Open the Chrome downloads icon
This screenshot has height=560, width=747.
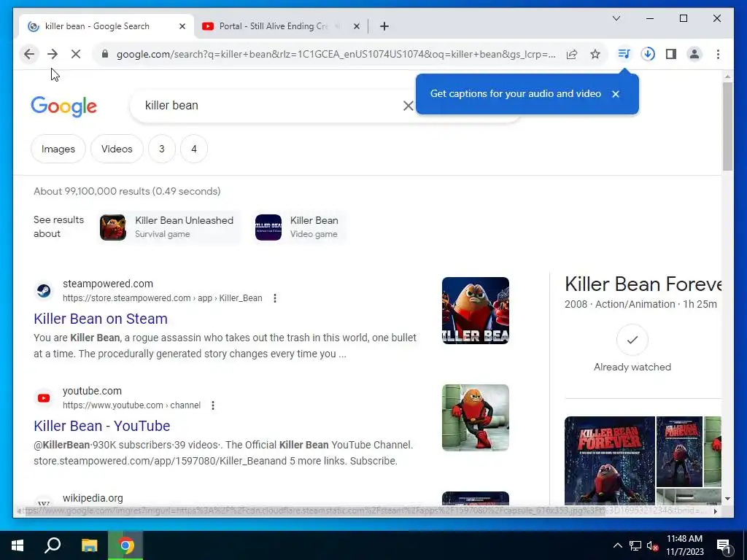click(x=648, y=54)
